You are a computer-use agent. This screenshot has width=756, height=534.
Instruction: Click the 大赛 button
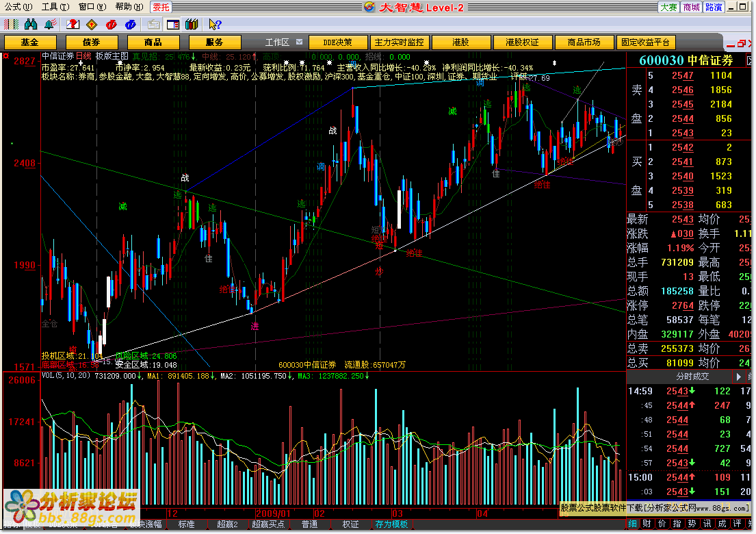(668, 7)
